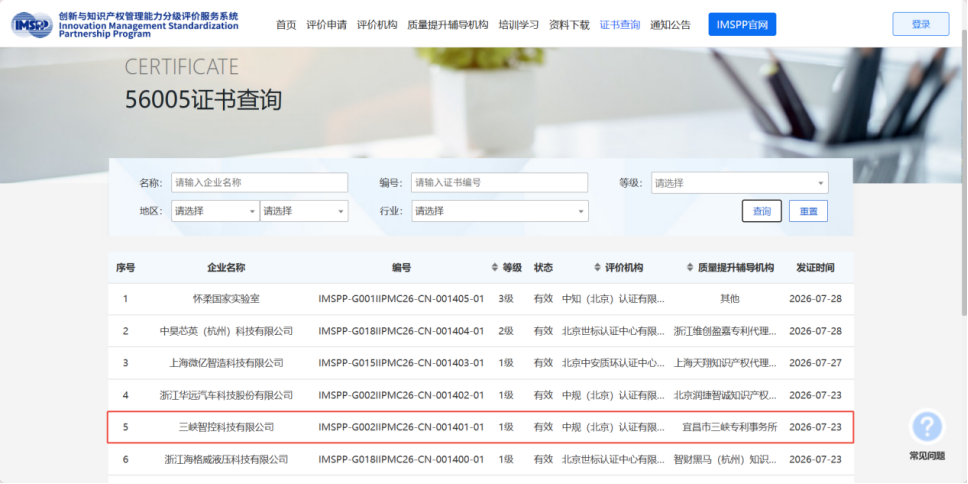This screenshot has height=484, width=968.
Task: Click 智财黑马（杭州）知识 cell
Action: coord(725,459)
